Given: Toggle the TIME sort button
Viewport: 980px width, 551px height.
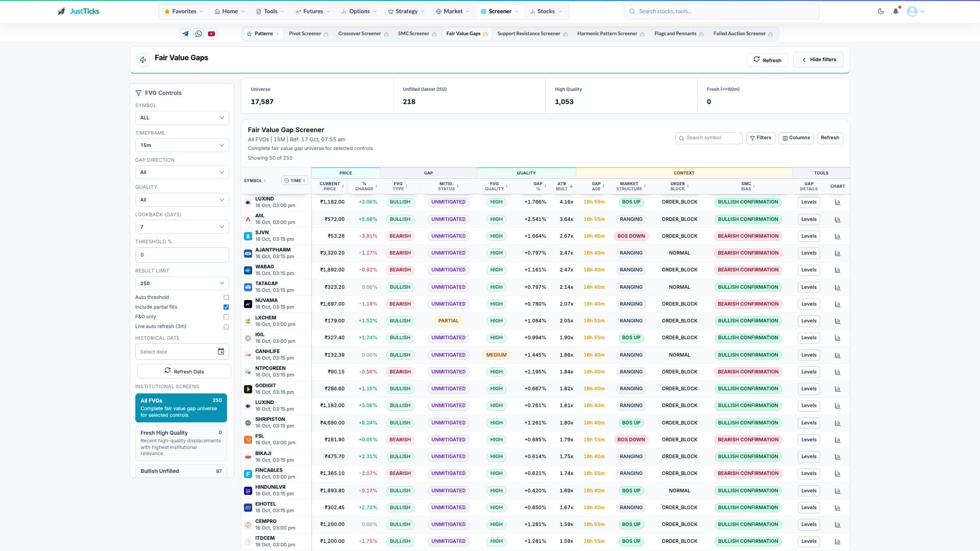Looking at the screenshot, I should point(295,181).
